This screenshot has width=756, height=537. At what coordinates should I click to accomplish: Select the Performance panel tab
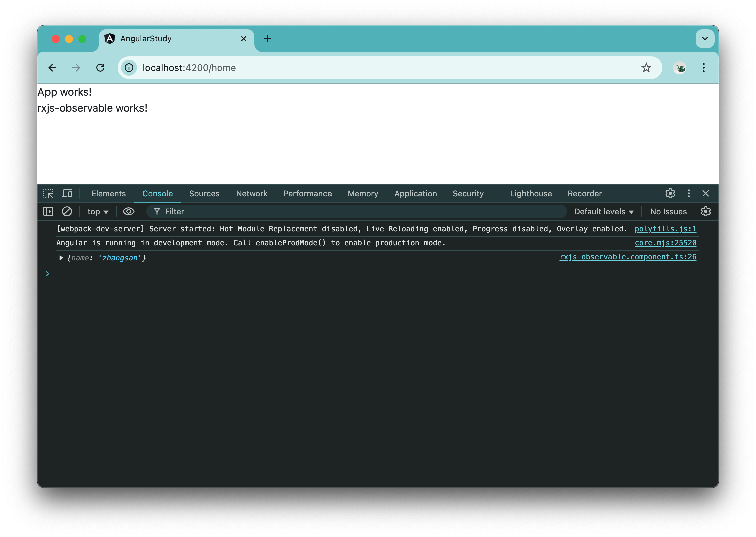pos(308,193)
